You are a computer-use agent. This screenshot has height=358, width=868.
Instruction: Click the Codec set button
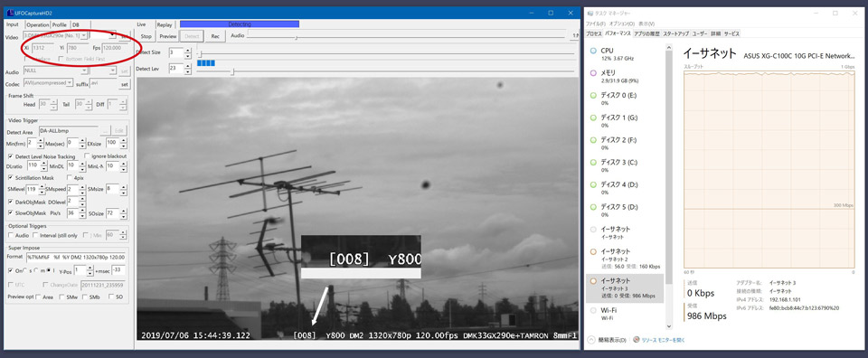pyautogui.click(x=125, y=84)
